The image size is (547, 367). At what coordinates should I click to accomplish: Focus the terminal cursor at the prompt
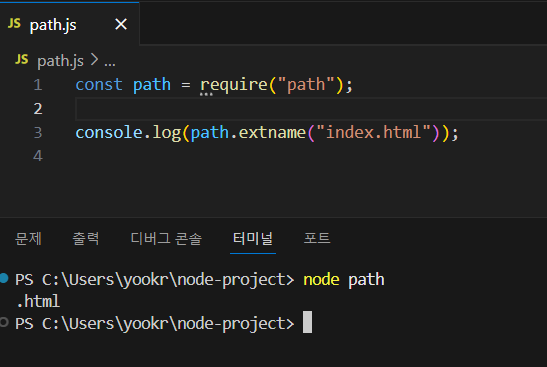pyautogui.click(x=307, y=322)
